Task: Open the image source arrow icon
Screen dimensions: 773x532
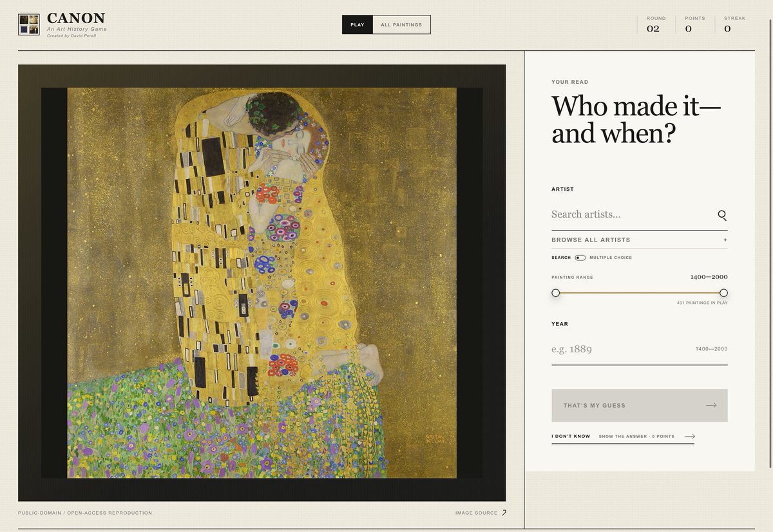Action: point(504,513)
